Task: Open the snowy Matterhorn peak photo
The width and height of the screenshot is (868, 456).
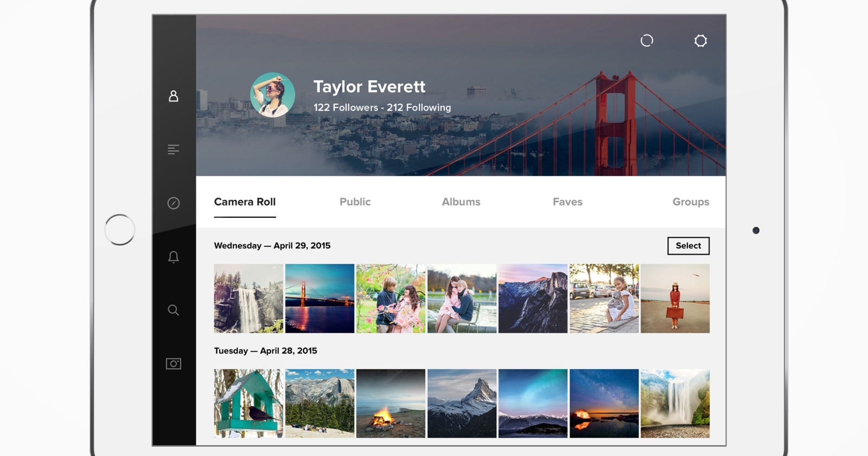Action: point(462,403)
